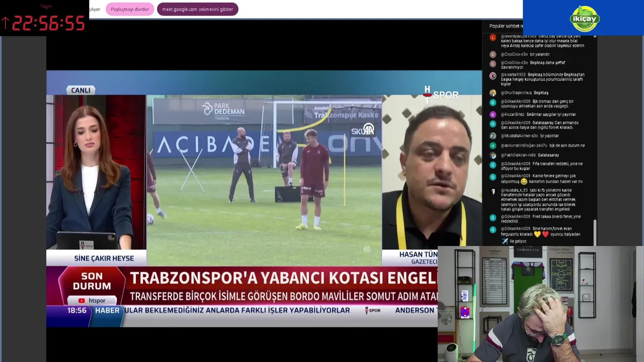Click the red 22:56:55 timer display
The height and width of the screenshot is (362, 644).
click(x=48, y=24)
